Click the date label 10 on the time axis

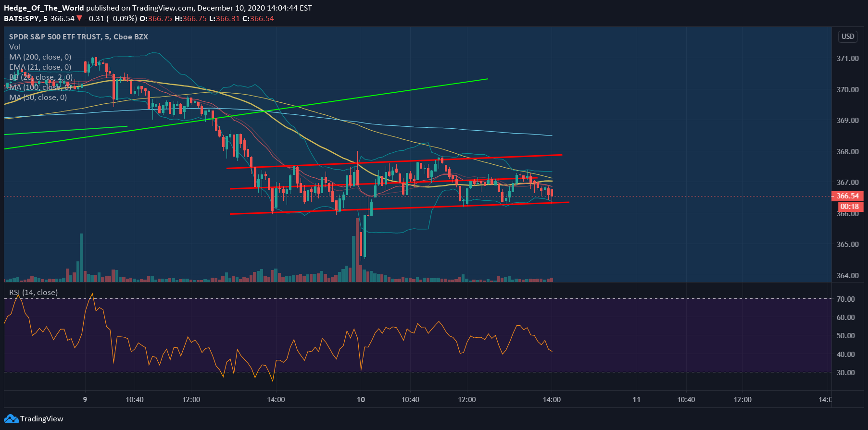(361, 400)
